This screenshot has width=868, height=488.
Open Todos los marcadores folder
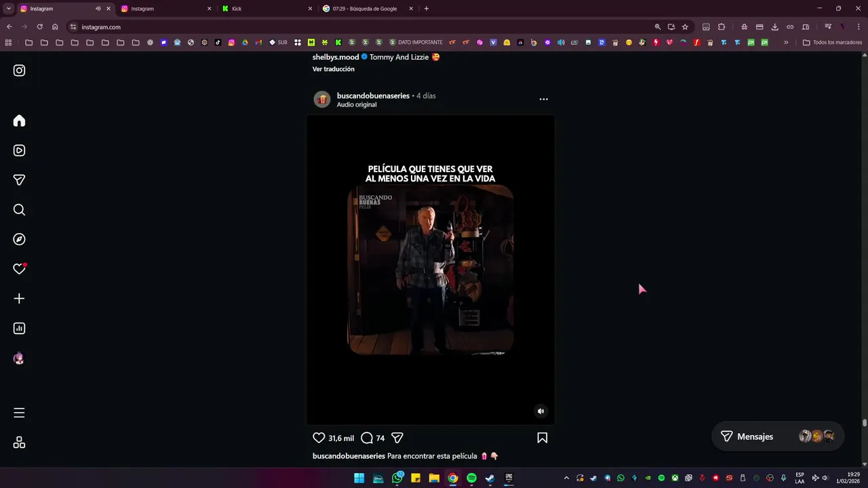point(832,42)
